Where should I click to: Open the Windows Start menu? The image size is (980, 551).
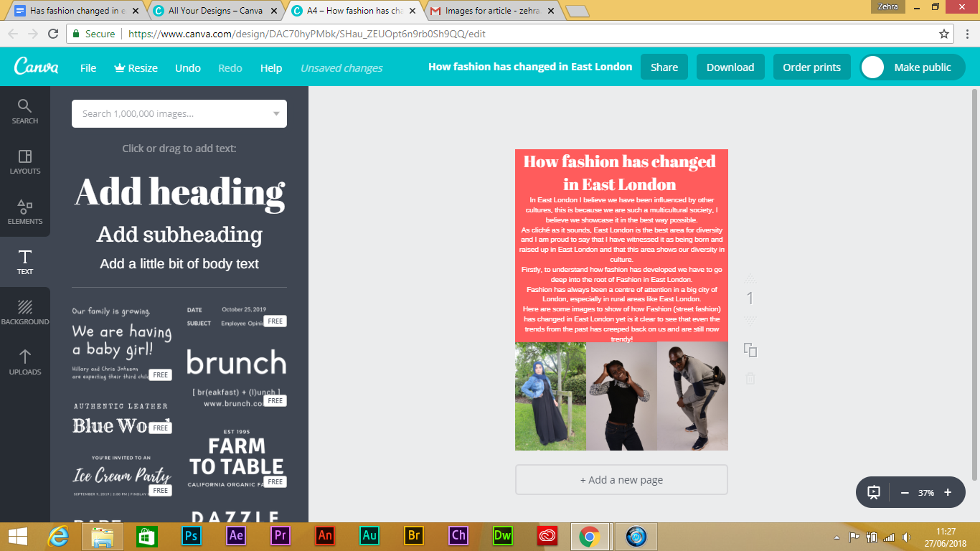tap(17, 536)
